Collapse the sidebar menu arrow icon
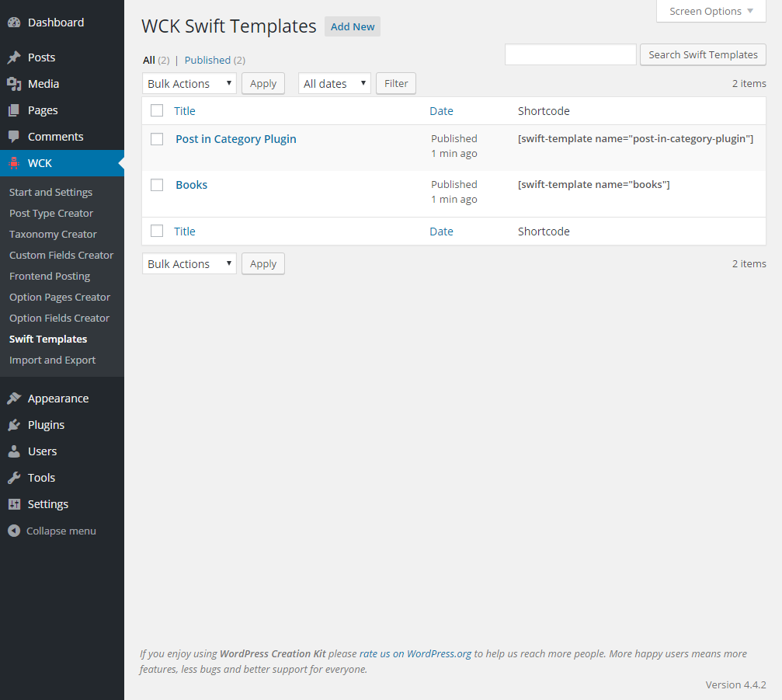Screen dimensions: 782x700 (14, 531)
